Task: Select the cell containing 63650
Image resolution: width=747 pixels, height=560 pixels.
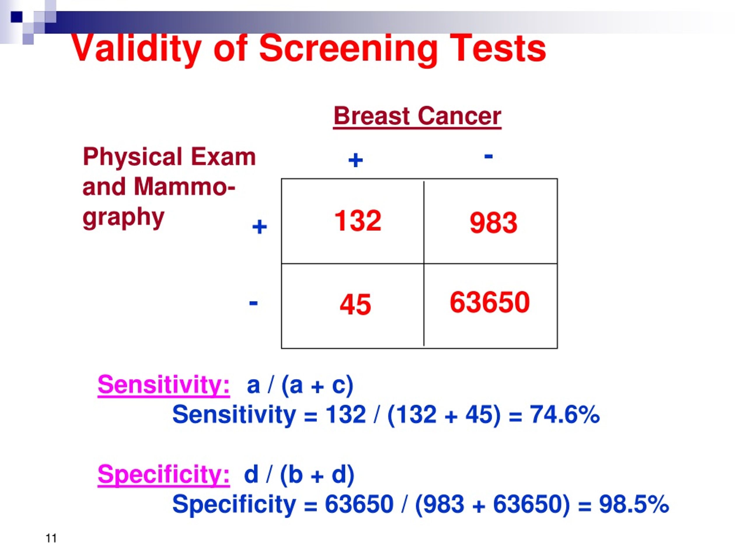Action: point(491,306)
